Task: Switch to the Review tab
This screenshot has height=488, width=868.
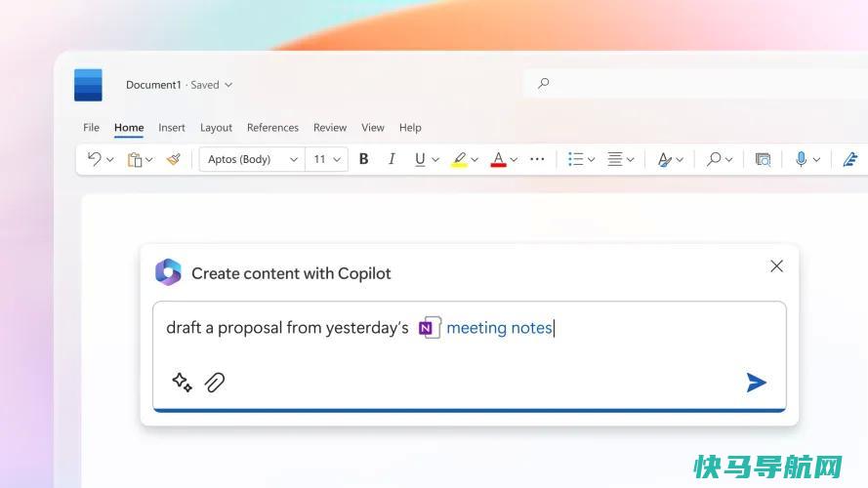Action: 330,127
